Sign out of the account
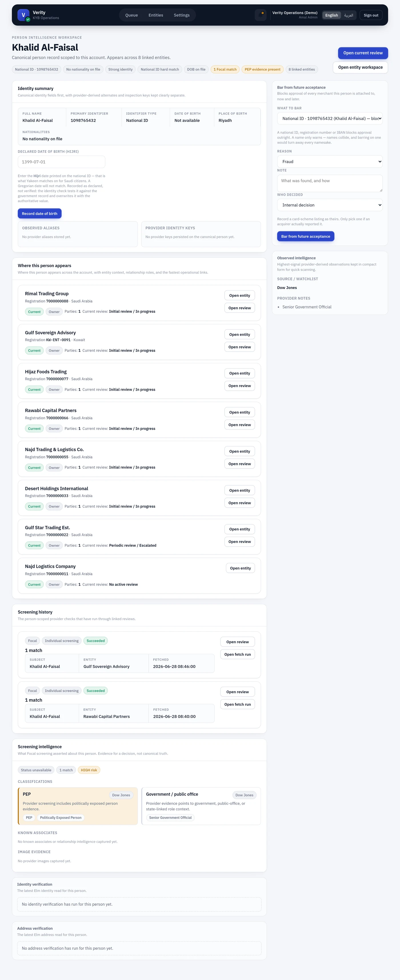 371,15
